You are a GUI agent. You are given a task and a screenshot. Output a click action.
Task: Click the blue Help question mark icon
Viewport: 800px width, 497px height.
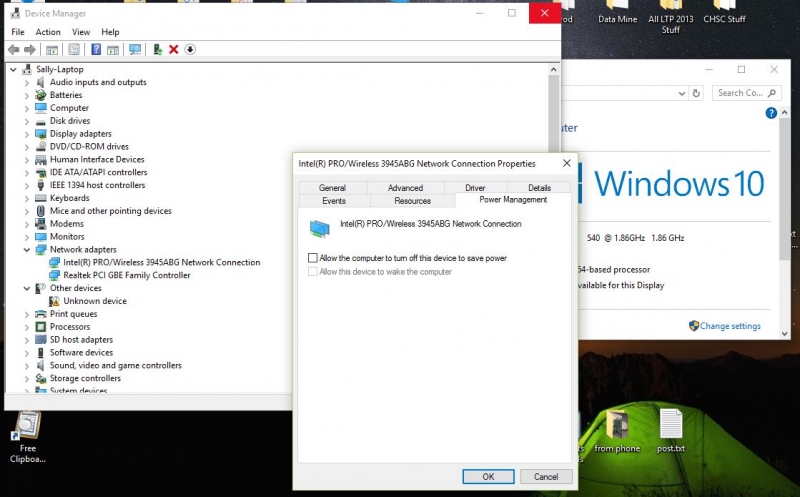point(96,49)
